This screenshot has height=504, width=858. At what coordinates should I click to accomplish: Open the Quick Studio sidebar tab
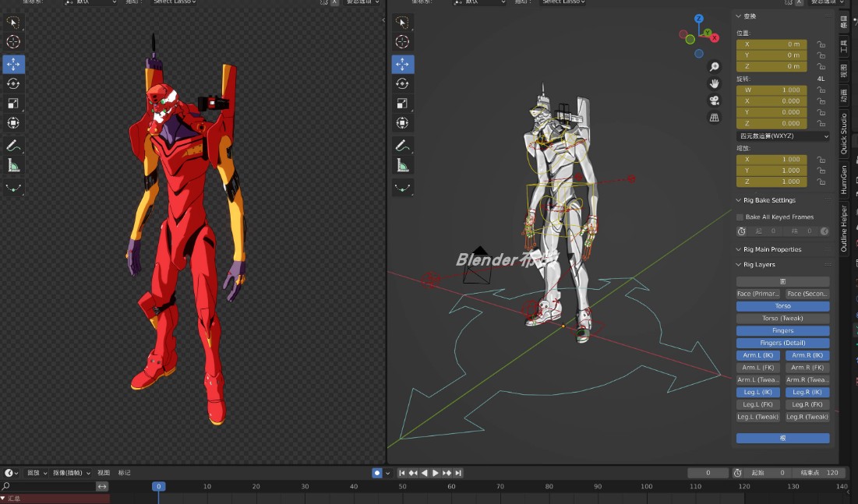844,133
